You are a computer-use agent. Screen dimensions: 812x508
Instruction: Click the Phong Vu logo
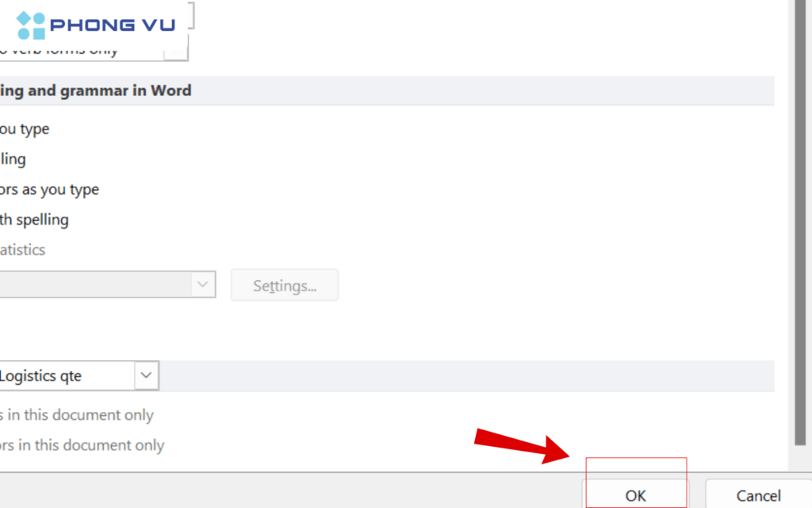pos(96,25)
